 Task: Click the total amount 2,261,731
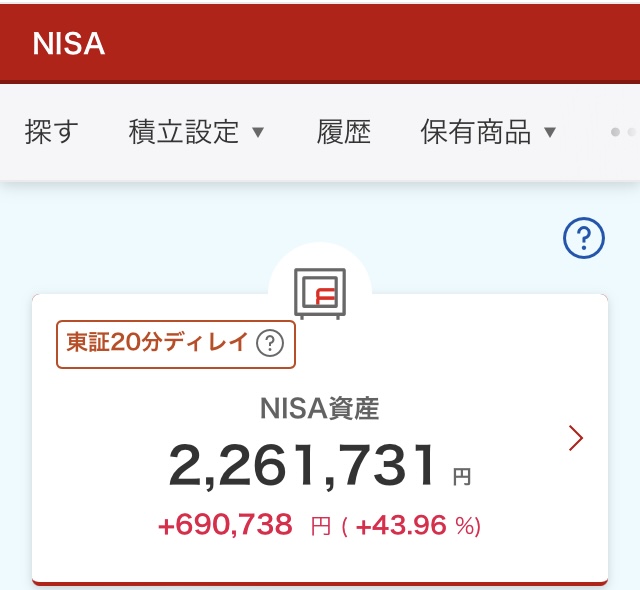pyautogui.click(x=301, y=466)
